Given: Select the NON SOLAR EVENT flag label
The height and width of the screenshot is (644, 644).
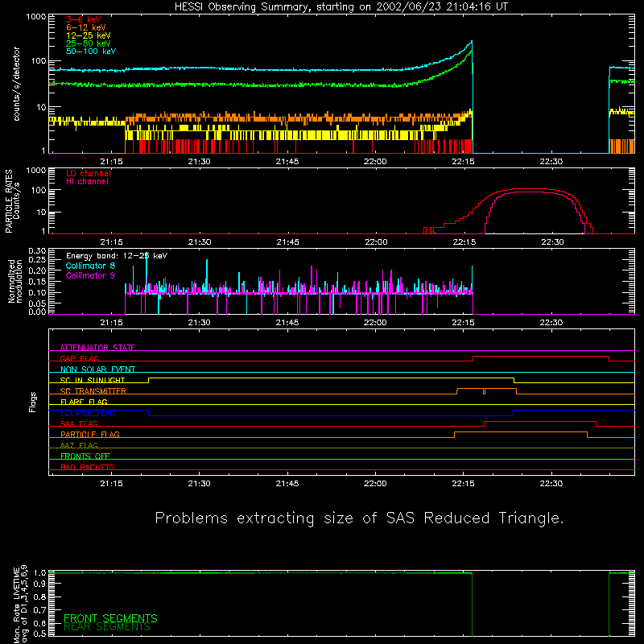Looking at the screenshot, I should [97, 369].
